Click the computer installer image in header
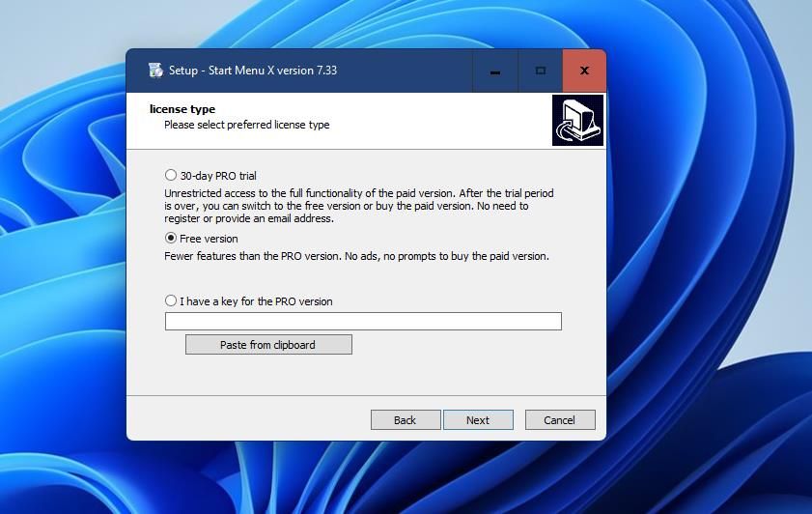This screenshot has height=514, width=812. click(x=578, y=120)
